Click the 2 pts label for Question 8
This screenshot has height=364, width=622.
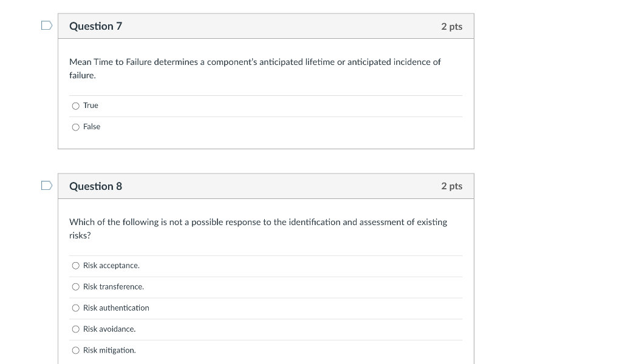click(x=451, y=186)
